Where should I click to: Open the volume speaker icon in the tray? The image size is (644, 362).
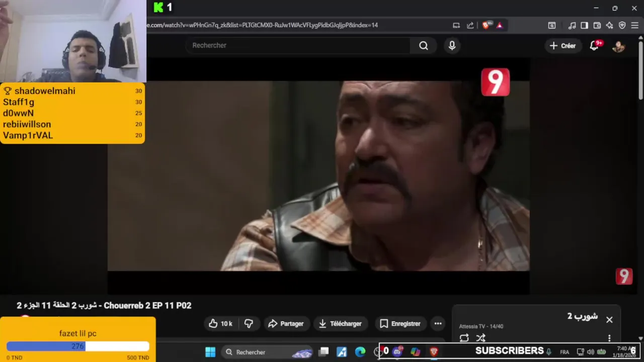click(591, 352)
